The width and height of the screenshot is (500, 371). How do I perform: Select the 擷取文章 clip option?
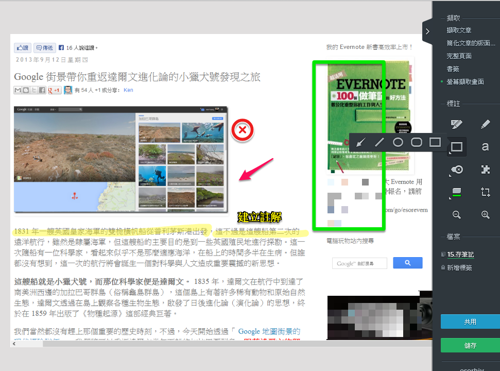click(459, 30)
